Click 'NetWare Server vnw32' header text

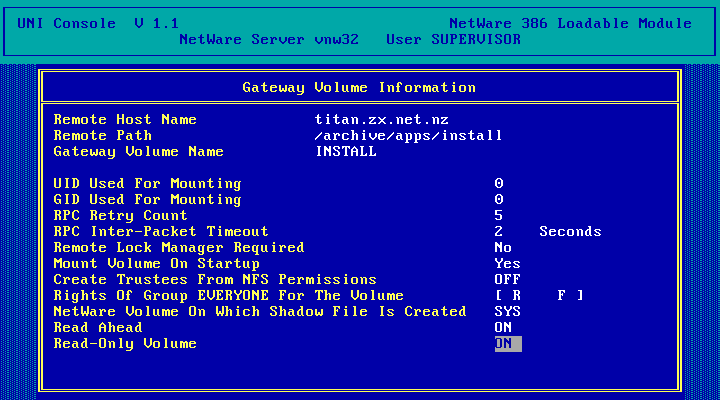(x=269, y=39)
